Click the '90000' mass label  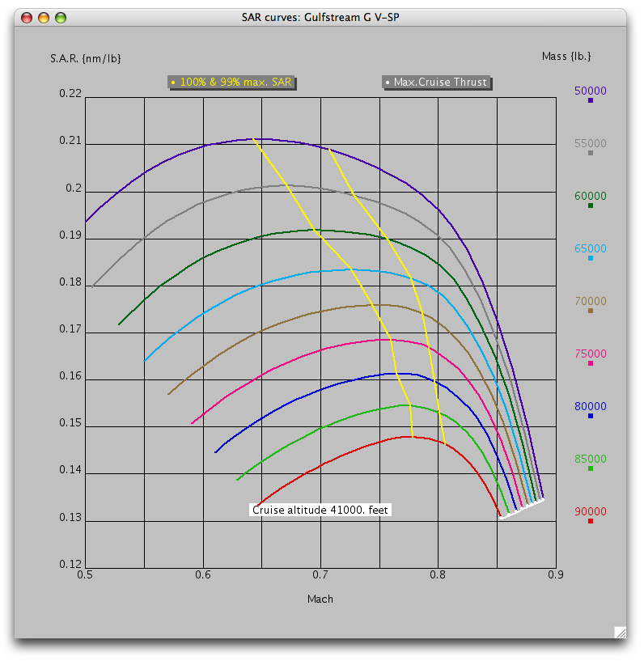tap(591, 511)
